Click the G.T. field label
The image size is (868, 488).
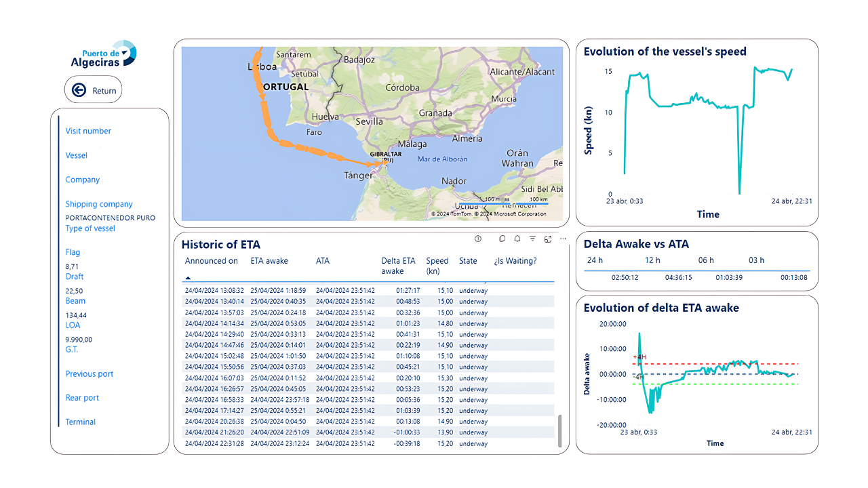[72, 350]
